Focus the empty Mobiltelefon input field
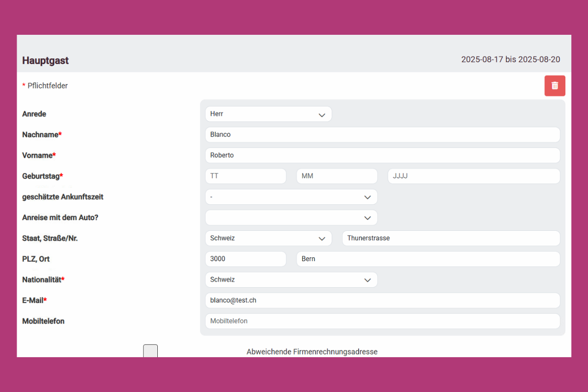 click(x=382, y=321)
